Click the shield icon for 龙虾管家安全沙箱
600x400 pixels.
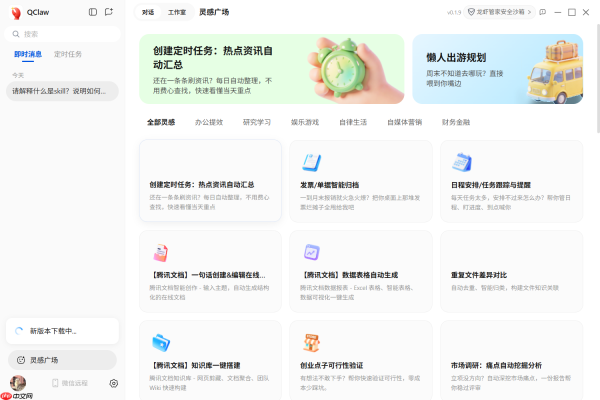[471, 12]
